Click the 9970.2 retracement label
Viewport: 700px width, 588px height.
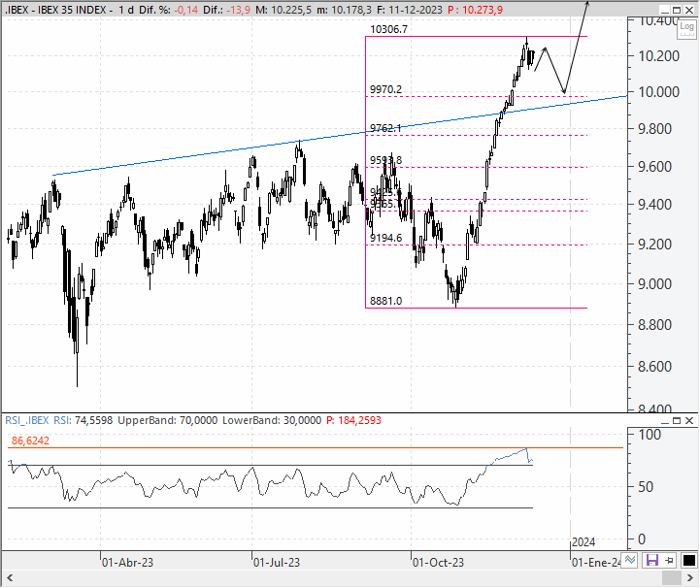tap(385, 89)
